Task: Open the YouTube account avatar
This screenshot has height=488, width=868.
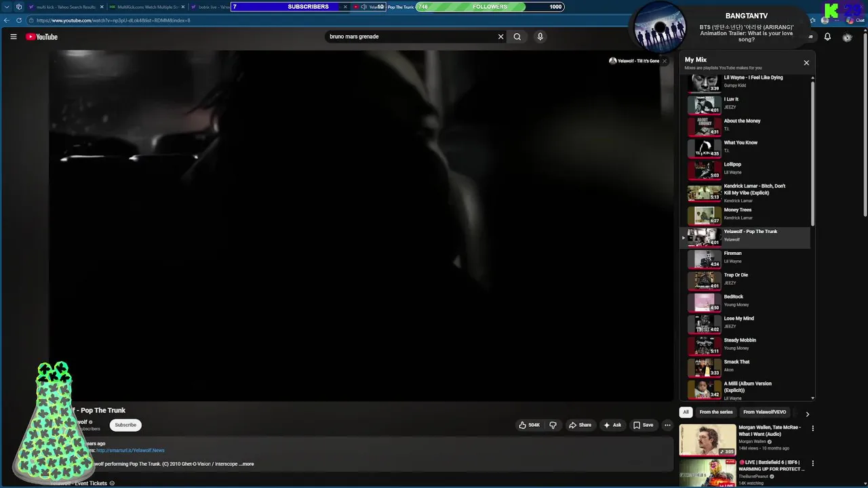Action: click(847, 37)
